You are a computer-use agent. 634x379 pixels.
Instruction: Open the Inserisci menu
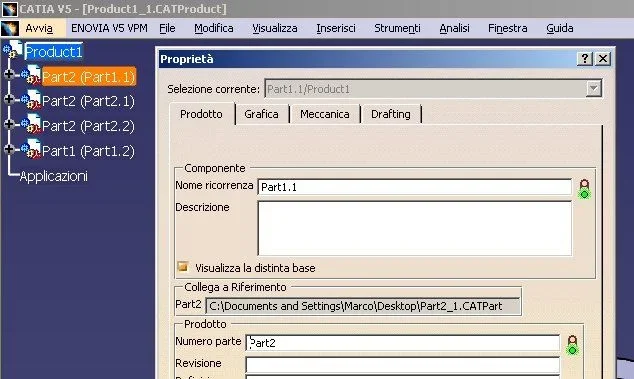point(336,28)
